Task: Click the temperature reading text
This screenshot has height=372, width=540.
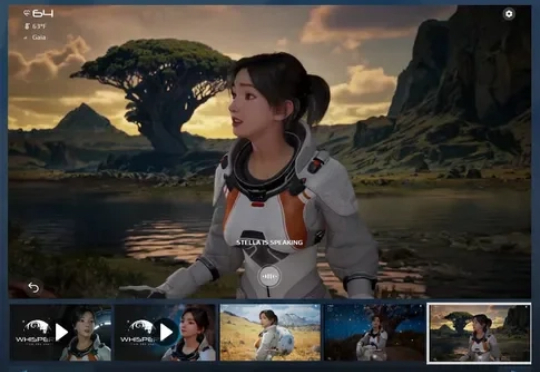Action: pos(39,26)
